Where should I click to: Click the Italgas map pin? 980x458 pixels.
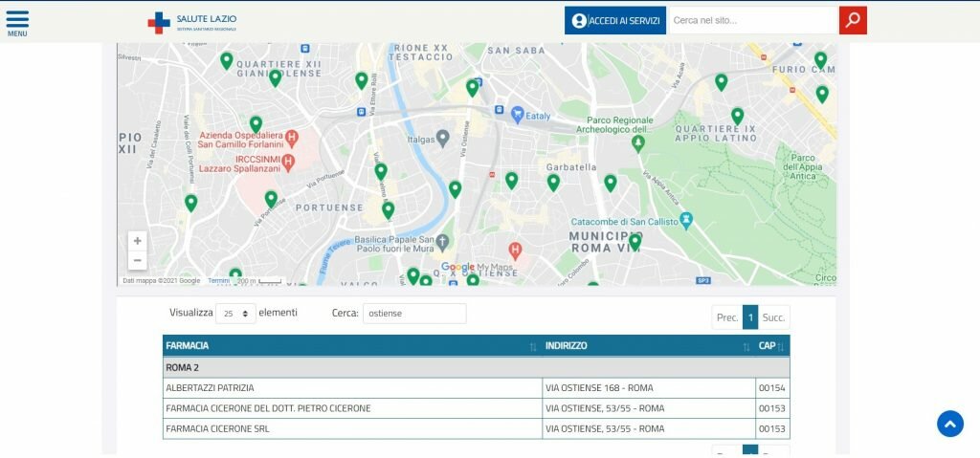click(x=442, y=138)
